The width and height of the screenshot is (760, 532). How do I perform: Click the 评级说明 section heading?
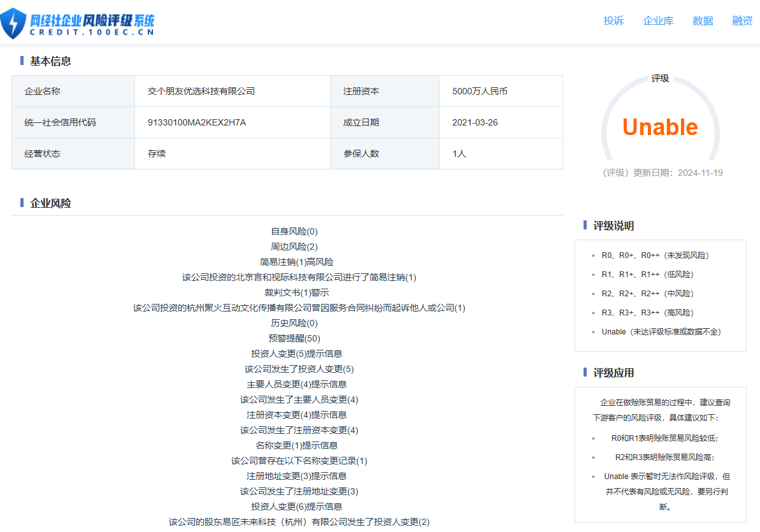(x=613, y=226)
